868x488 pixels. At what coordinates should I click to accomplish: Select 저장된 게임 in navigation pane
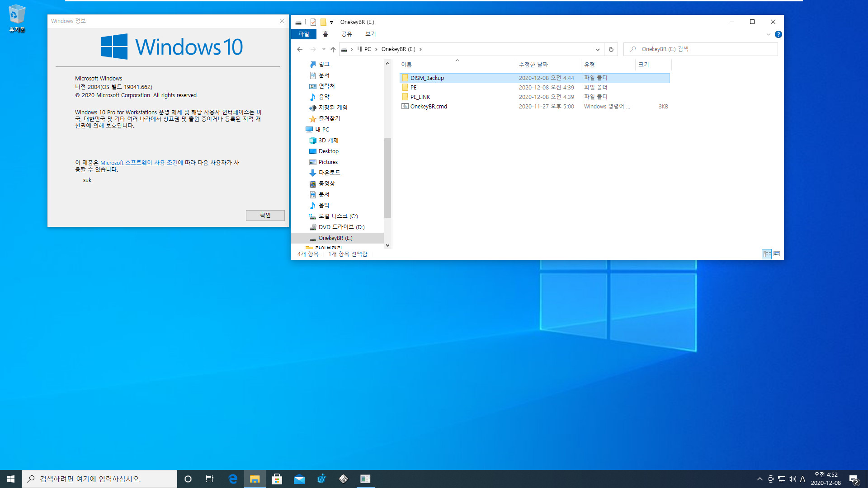click(333, 108)
